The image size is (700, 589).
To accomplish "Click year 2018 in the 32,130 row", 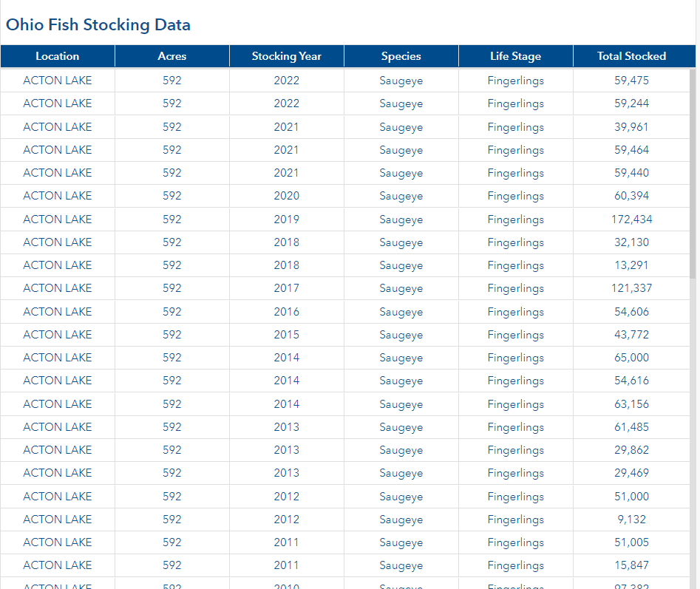I will point(287,242).
